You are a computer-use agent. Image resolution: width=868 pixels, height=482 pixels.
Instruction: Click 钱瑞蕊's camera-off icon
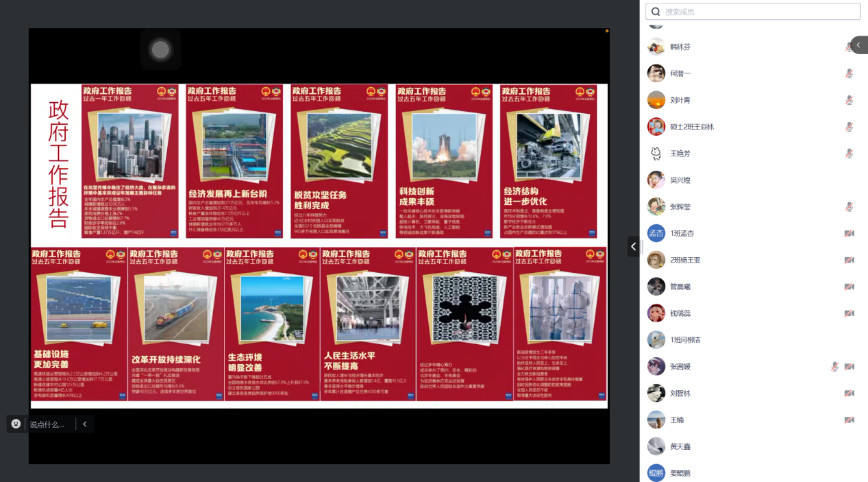click(x=849, y=313)
